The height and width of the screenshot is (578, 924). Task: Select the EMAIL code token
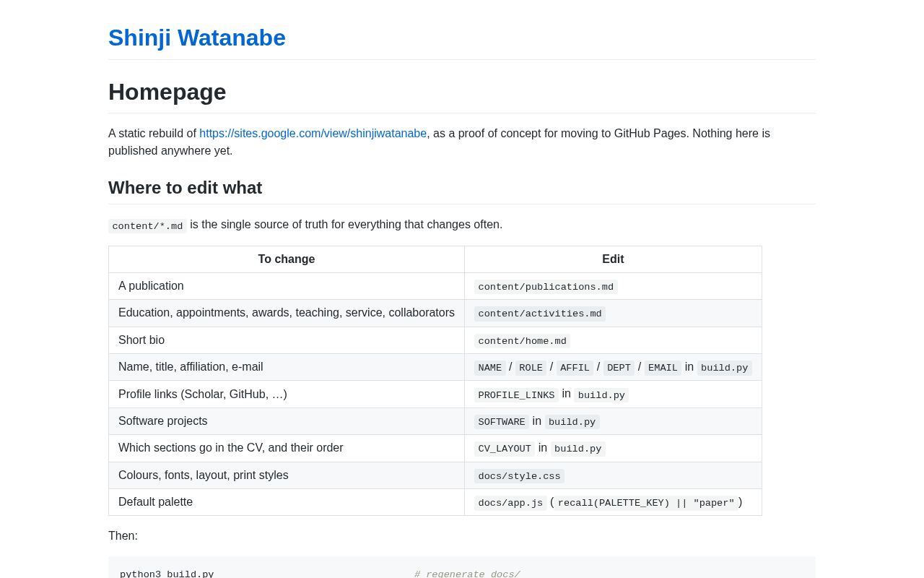(663, 368)
